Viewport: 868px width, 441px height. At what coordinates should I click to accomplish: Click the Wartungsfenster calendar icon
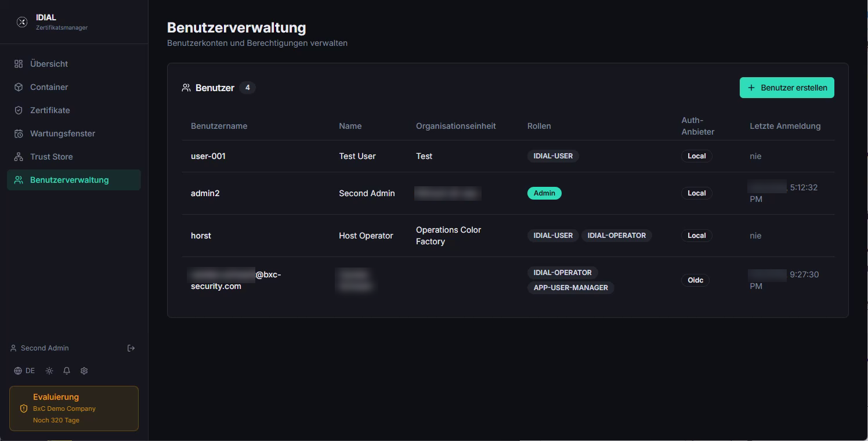tap(19, 133)
